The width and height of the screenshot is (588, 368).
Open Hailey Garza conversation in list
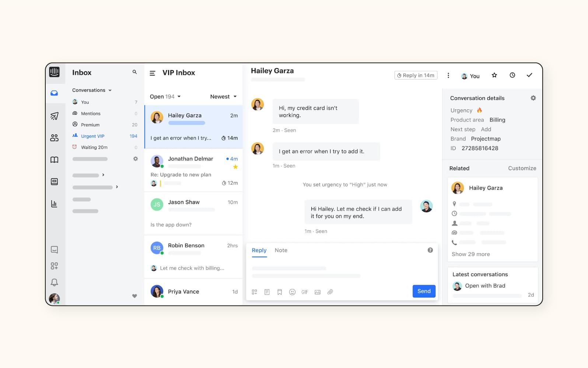click(x=194, y=127)
